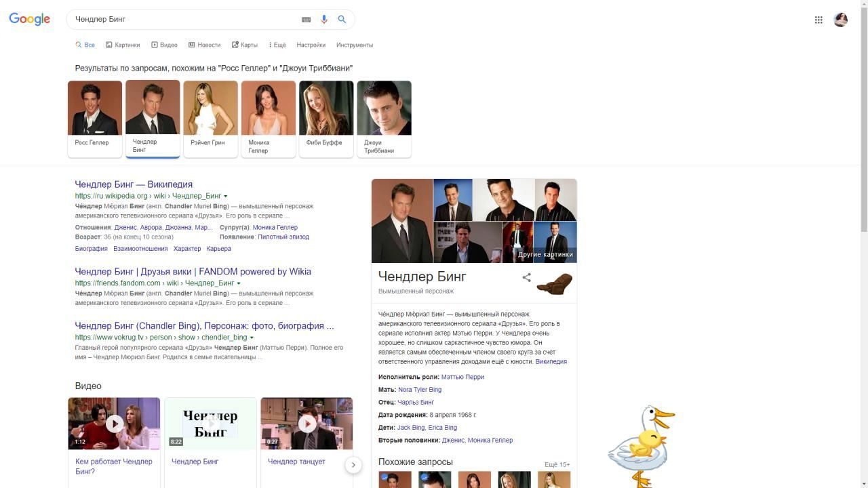This screenshot has width=868, height=488.
Task: Play the 8:22 'Чендлер Бинг' video thumbnail
Action: coord(210,424)
